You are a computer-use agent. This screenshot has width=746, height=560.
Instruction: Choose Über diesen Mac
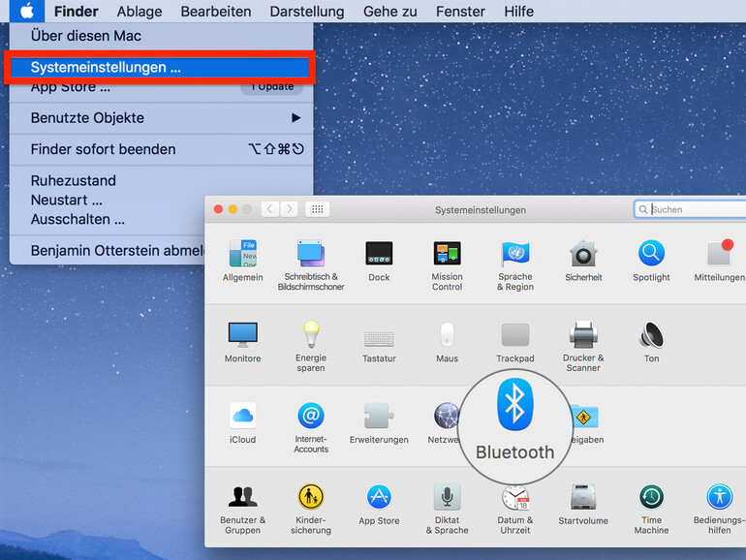pos(161,36)
